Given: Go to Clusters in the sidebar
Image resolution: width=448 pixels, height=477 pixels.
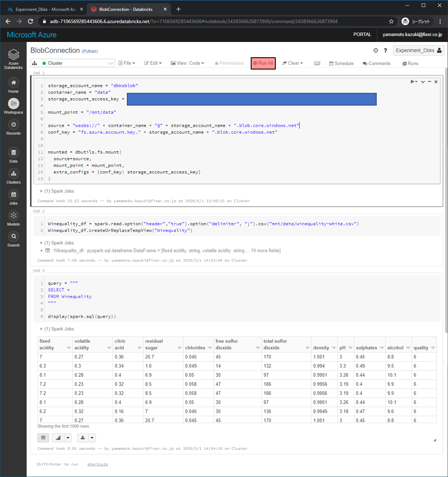Looking at the screenshot, I should [13, 173].
